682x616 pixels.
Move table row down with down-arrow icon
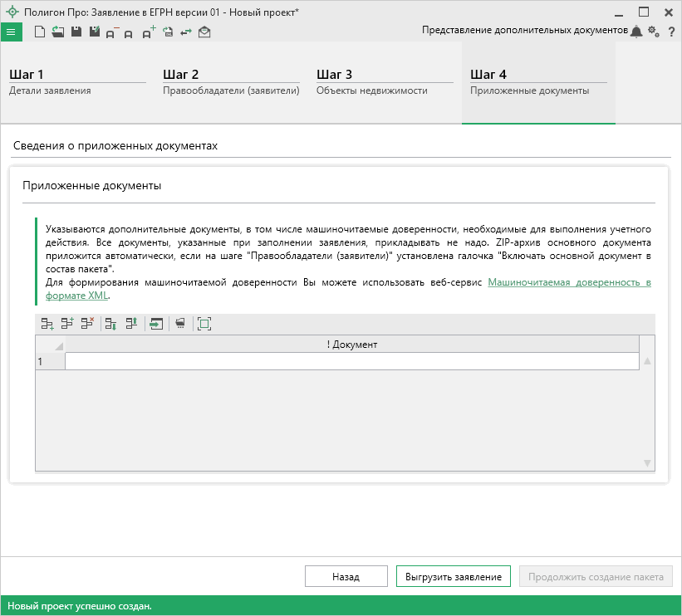coord(110,324)
